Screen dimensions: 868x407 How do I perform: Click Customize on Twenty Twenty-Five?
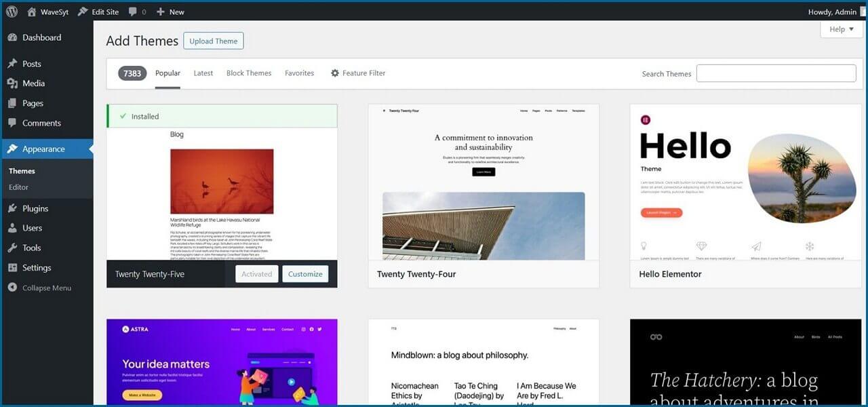coord(305,274)
